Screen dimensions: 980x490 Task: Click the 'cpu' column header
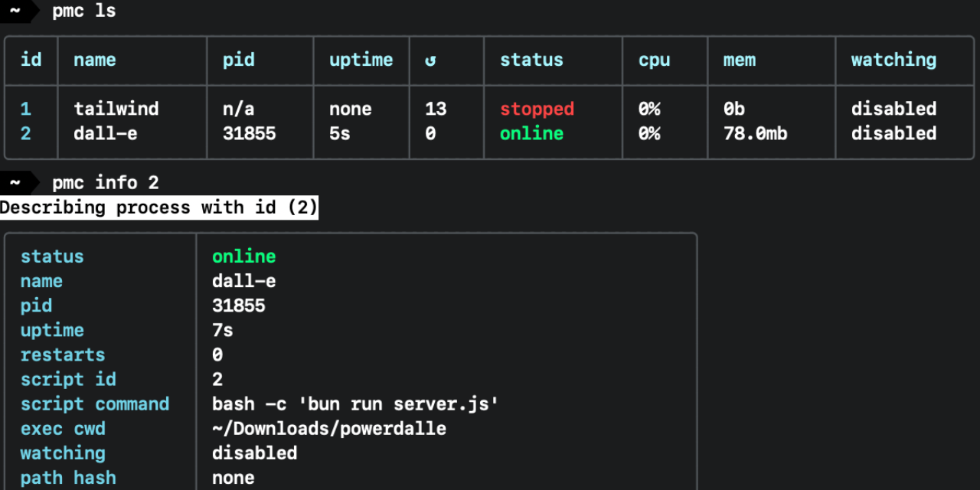click(654, 60)
